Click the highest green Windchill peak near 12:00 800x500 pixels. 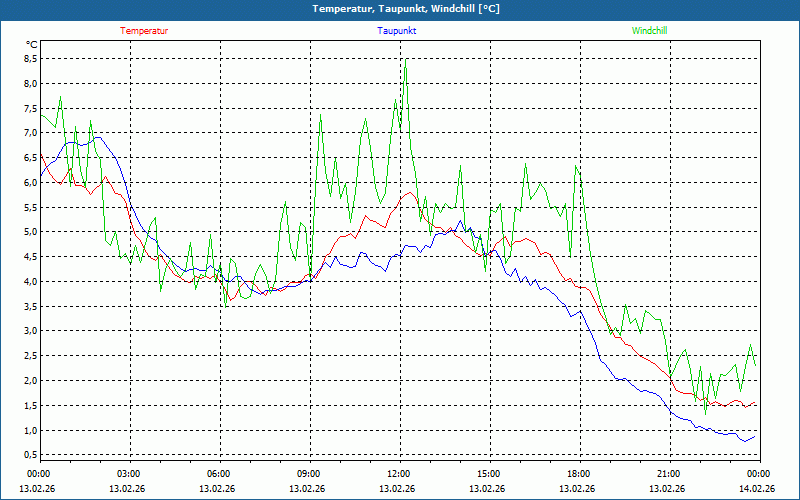click(405, 63)
